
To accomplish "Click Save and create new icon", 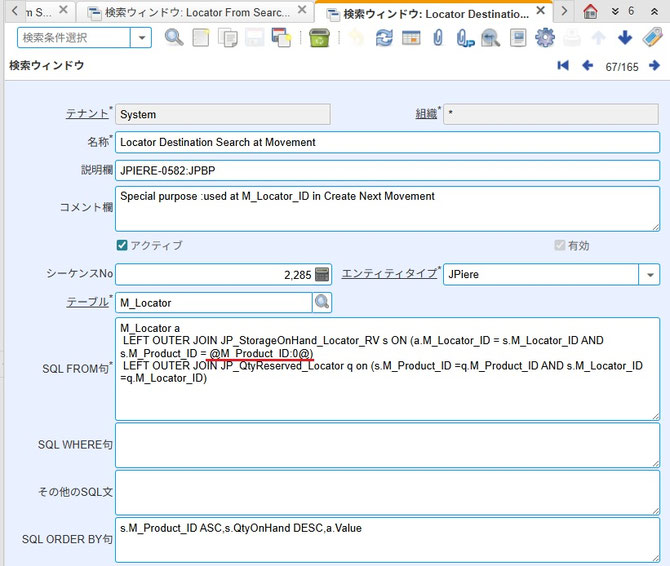I will pos(281,38).
